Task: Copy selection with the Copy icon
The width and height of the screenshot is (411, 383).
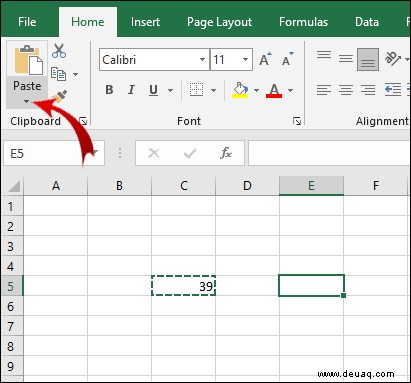Action: tap(58, 74)
